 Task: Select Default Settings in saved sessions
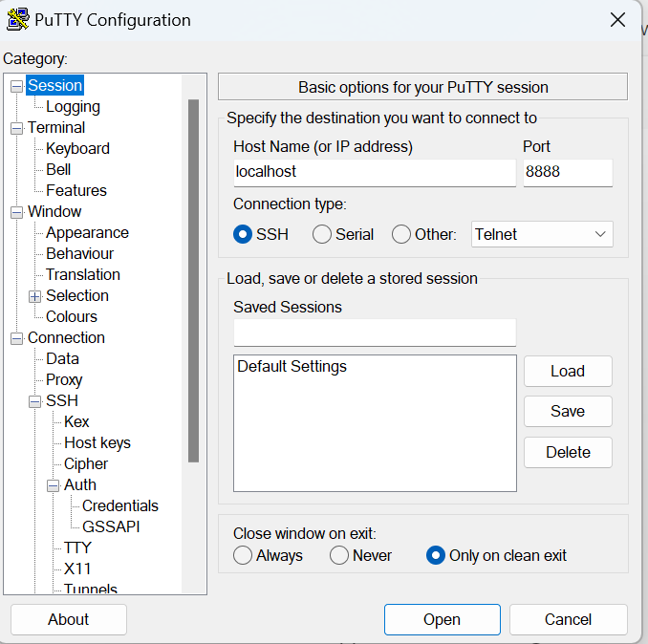click(x=292, y=367)
